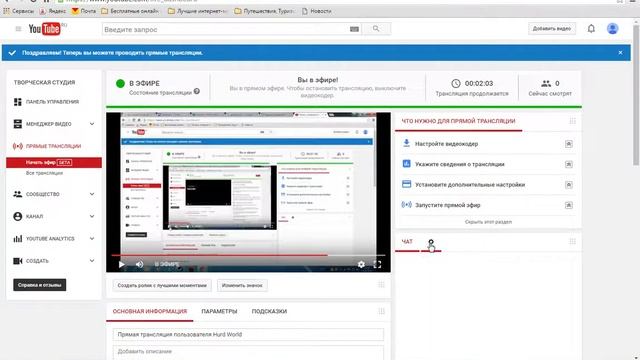
Task: Expand the Канал chevron
Action: [92, 216]
